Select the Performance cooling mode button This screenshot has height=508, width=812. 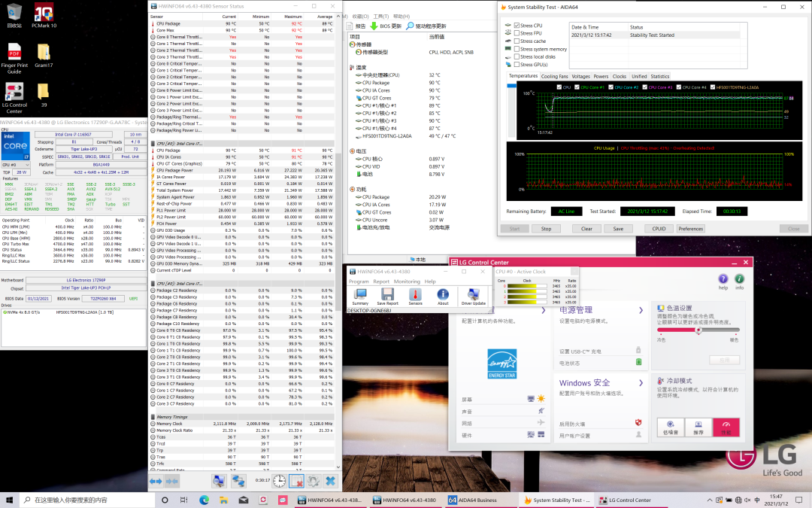(x=726, y=426)
